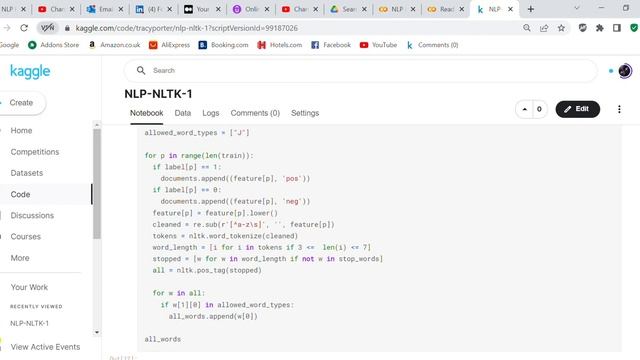Click the notebook title NLP-NLTK-1
The image size is (640, 360).
pos(158,94)
